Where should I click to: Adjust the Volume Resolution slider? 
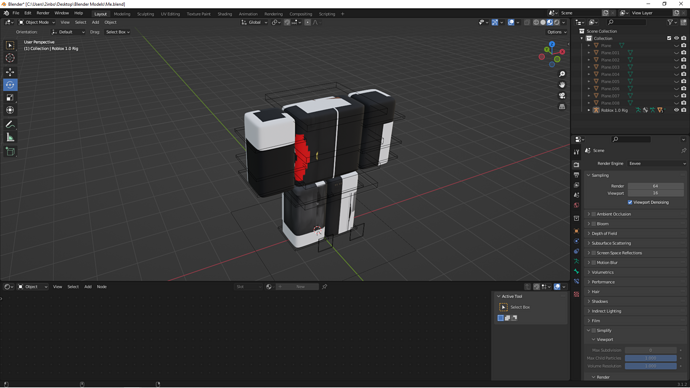pyautogui.click(x=650, y=366)
